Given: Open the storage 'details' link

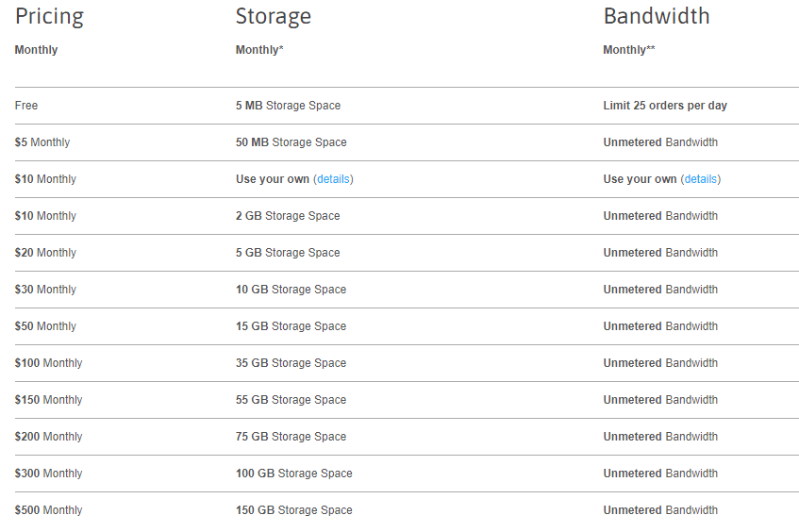Looking at the screenshot, I should click(x=333, y=179).
